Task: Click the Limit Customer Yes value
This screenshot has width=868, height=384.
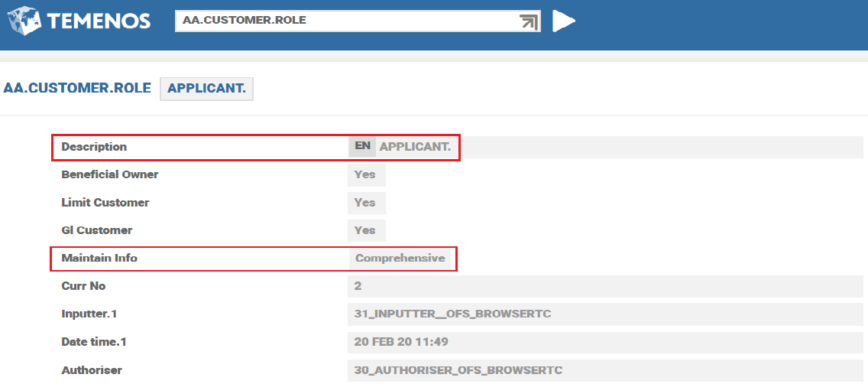Action: (x=365, y=203)
